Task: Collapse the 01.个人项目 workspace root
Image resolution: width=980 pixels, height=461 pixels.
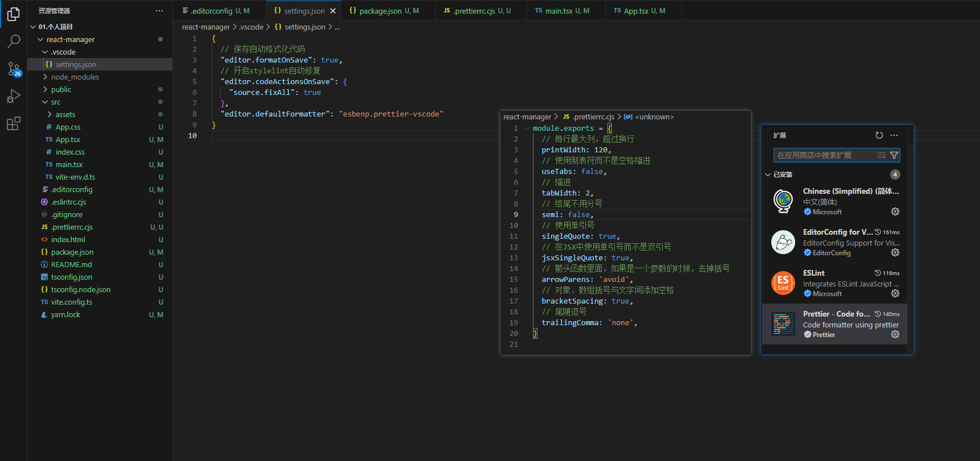Action: (33, 27)
